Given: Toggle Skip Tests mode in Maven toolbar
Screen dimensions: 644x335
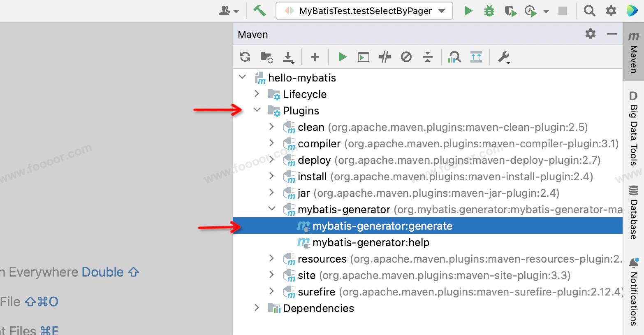Looking at the screenshot, I should coord(406,57).
